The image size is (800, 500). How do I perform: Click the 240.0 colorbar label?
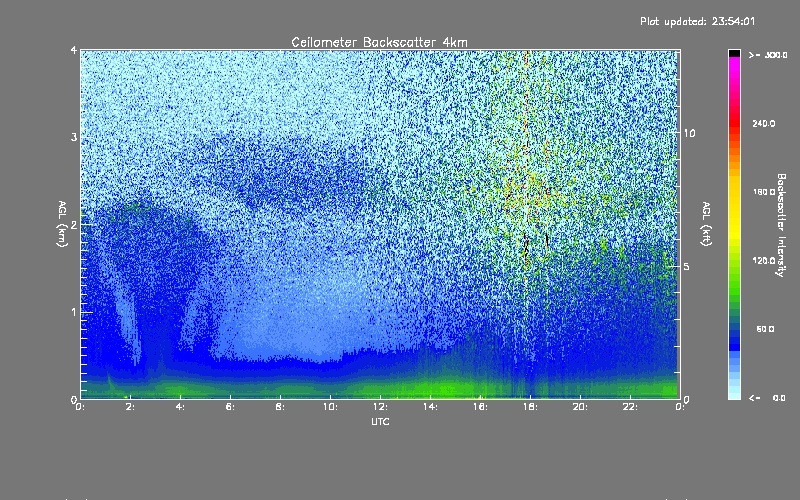(x=764, y=123)
